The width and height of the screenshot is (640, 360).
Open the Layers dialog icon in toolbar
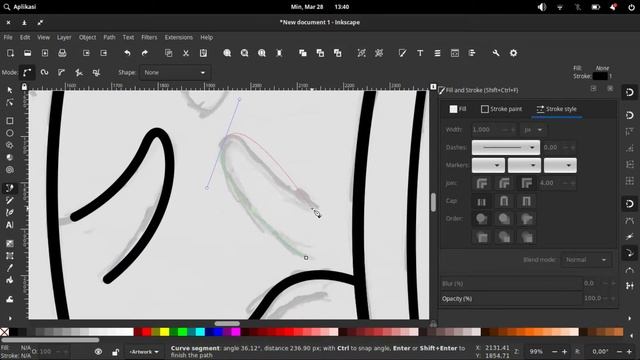coord(437,53)
